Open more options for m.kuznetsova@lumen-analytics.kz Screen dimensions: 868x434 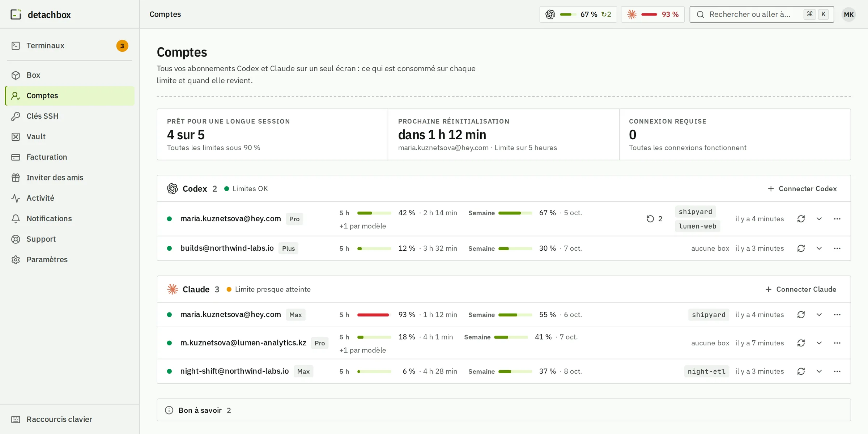(x=837, y=343)
